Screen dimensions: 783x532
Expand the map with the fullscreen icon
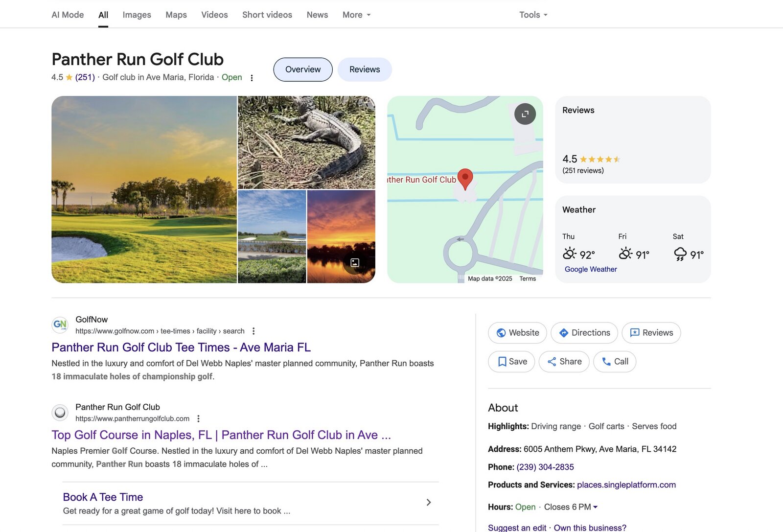pyautogui.click(x=525, y=114)
